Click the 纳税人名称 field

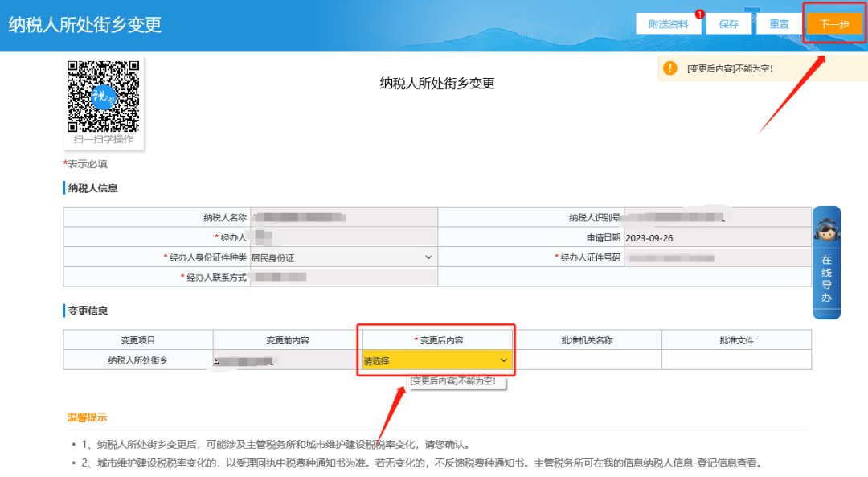(x=343, y=217)
